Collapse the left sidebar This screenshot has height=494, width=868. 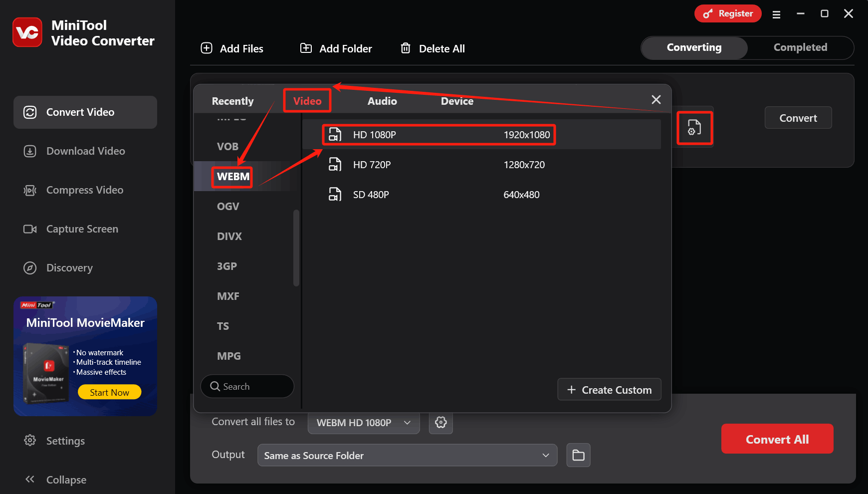pyautogui.click(x=30, y=480)
